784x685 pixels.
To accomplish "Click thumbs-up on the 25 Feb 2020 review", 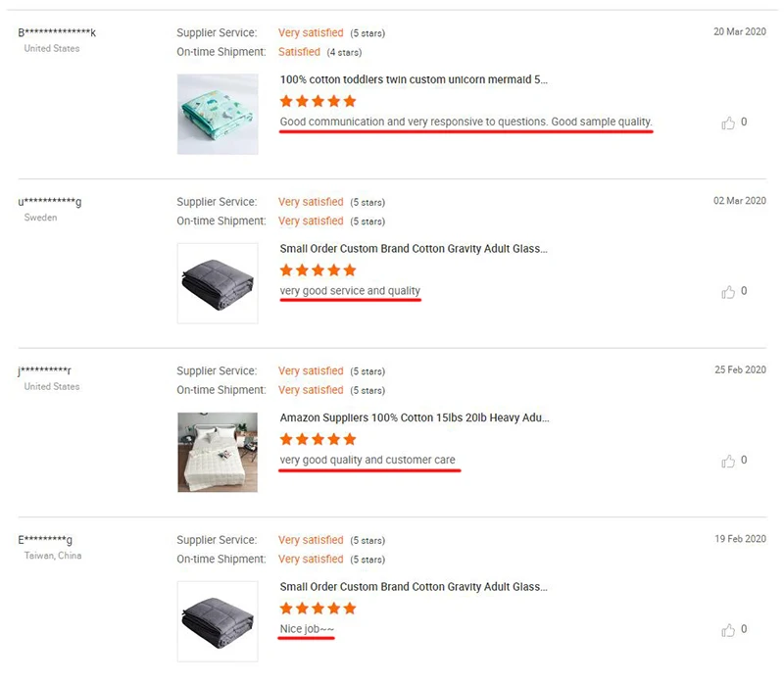I will point(728,461).
